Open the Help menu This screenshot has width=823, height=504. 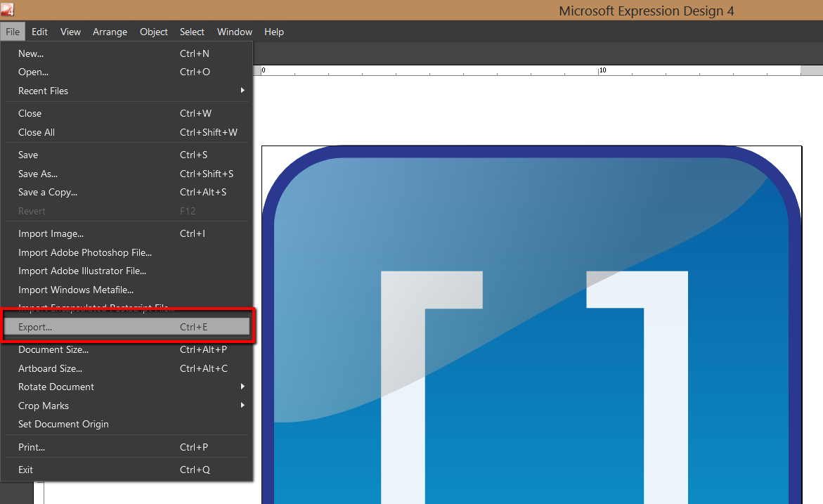273,32
